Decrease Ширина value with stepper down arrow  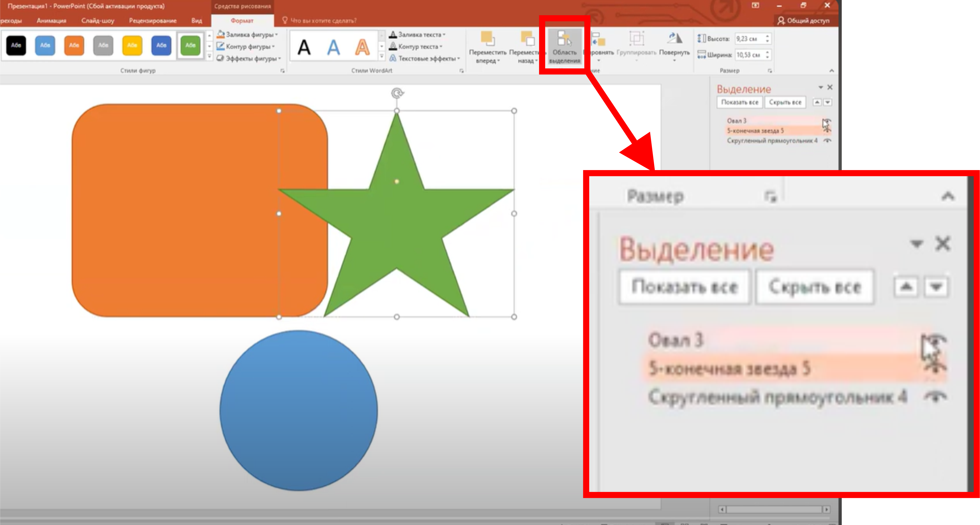pyautogui.click(x=767, y=58)
